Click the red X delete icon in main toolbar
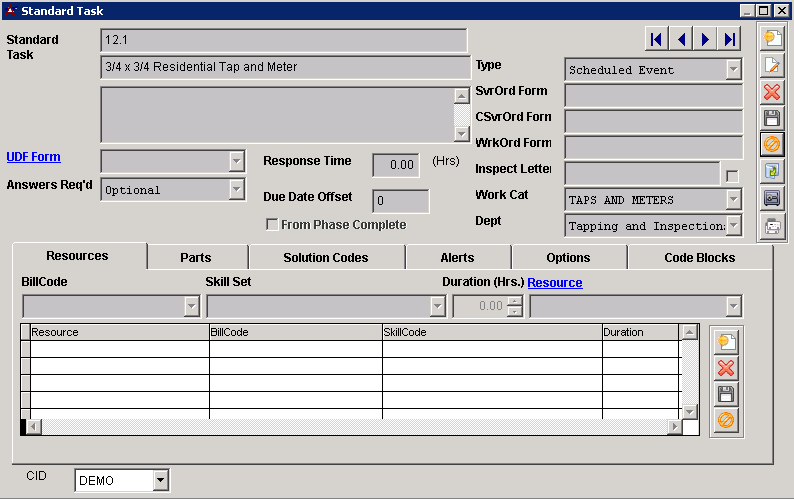This screenshot has width=794, height=499. click(x=772, y=92)
